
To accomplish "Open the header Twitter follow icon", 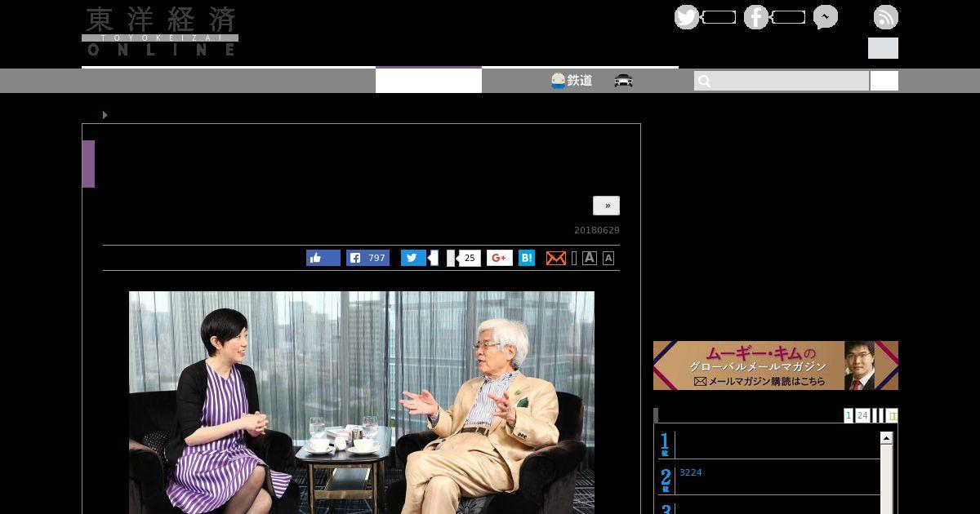I will pyautogui.click(x=686, y=17).
